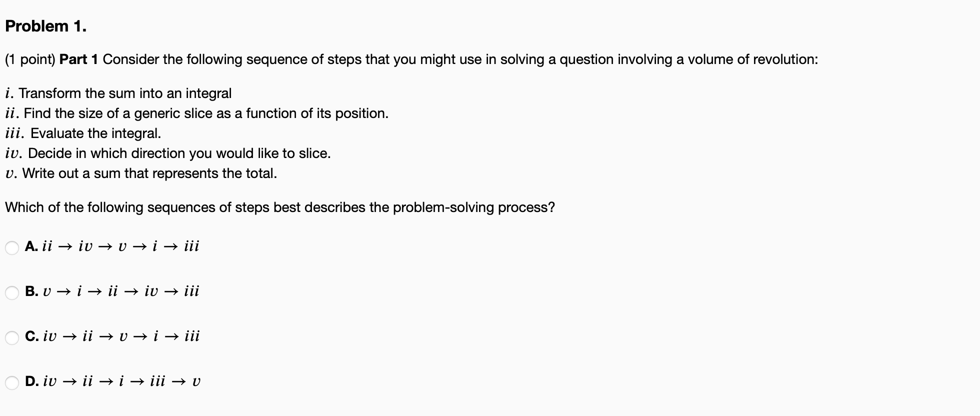Image resolution: width=980 pixels, height=416 pixels.
Task: Click the bold letter C label
Action: point(31,336)
